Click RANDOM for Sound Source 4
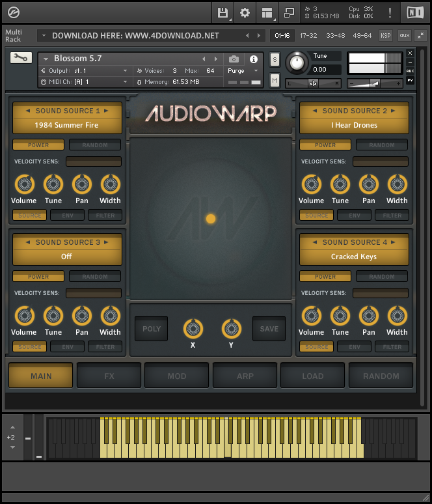The width and height of the screenshot is (432, 504). point(381,277)
